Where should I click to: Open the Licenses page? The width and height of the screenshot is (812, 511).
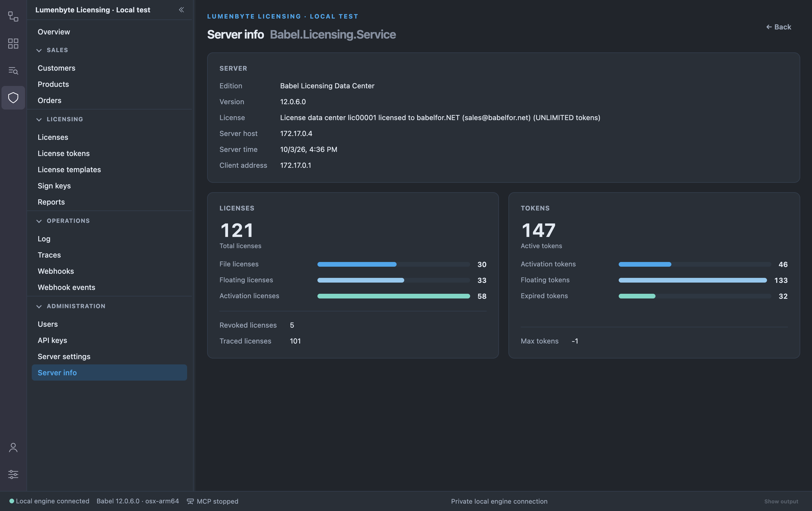click(109, 137)
